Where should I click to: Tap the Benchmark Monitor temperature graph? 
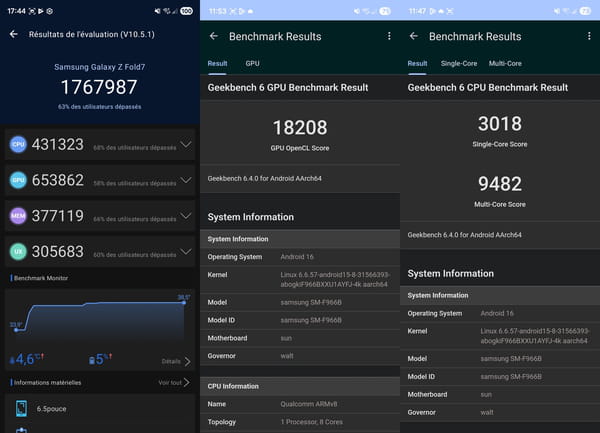tap(100, 320)
